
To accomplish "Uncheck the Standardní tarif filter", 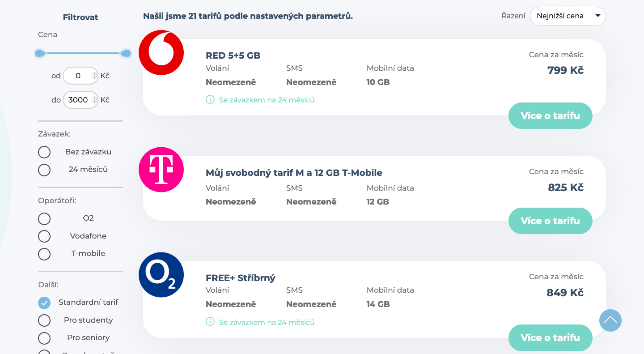I will click(44, 303).
